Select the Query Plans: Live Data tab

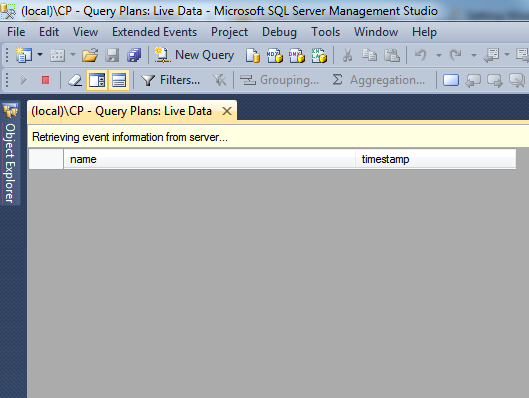point(121,111)
